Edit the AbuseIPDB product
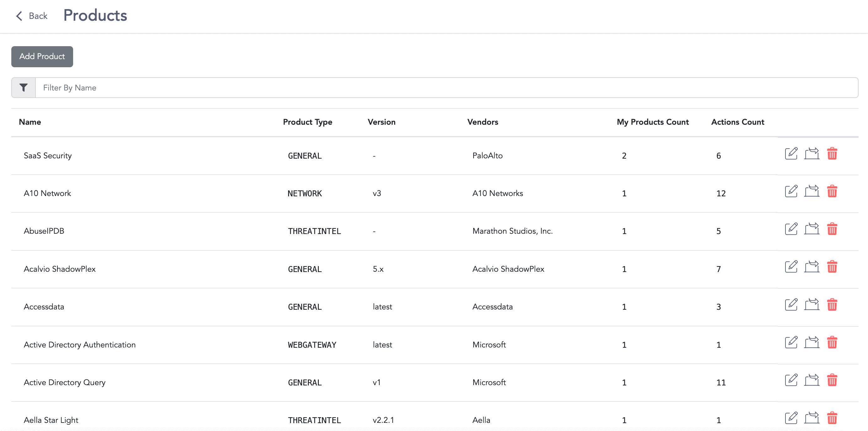Image resolution: width=868 pixels, height=431 pixels. [x=791, y=229]
